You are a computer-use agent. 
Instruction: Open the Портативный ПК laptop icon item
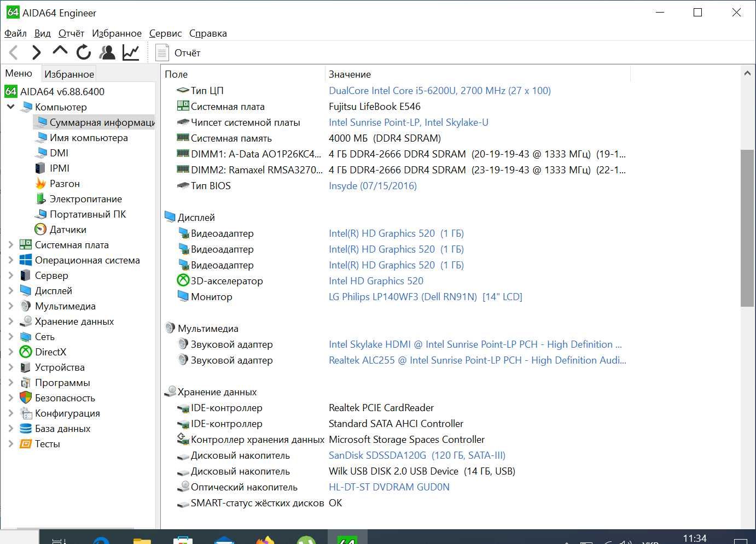[x=40, y=214]
